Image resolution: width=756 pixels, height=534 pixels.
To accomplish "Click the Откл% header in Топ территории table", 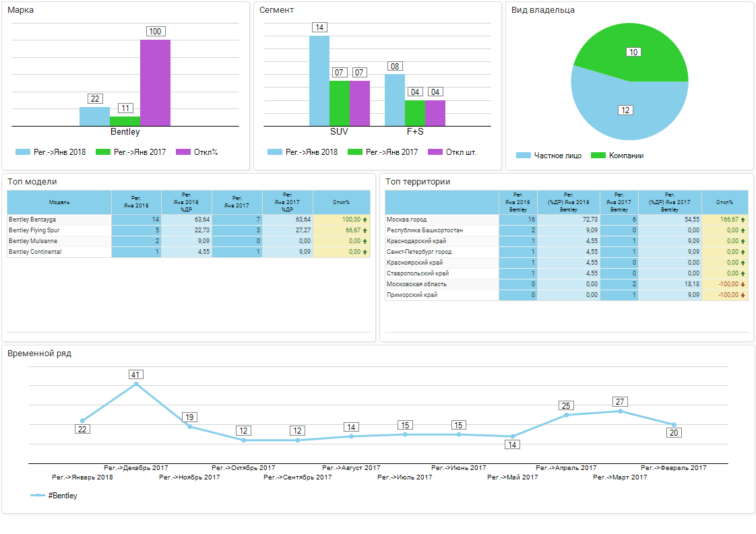I will tap(724, 203).
